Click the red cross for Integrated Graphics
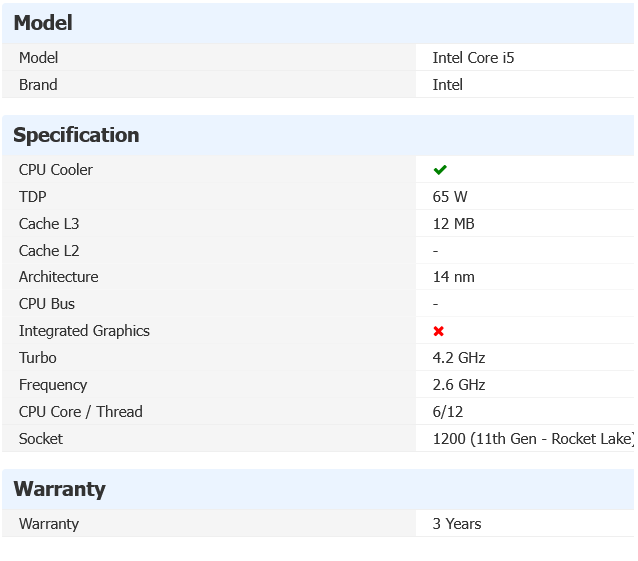This screenshot has height=561, width=638. tap(438, 331)
